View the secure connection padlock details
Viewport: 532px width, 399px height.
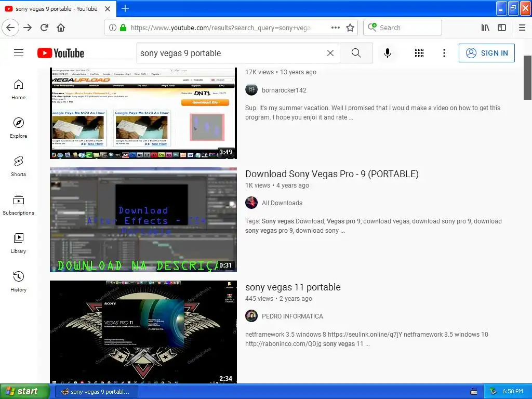[123, 28]
